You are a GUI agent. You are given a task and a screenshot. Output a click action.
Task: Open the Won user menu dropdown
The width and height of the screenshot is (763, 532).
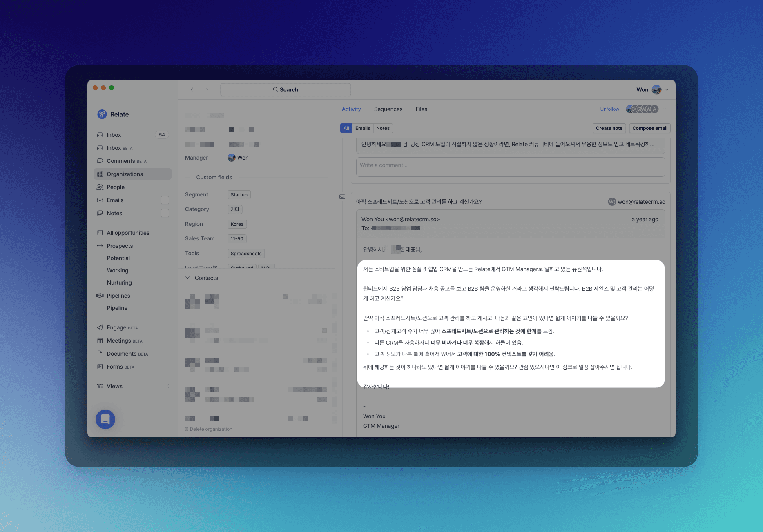[x=667, y=89]
